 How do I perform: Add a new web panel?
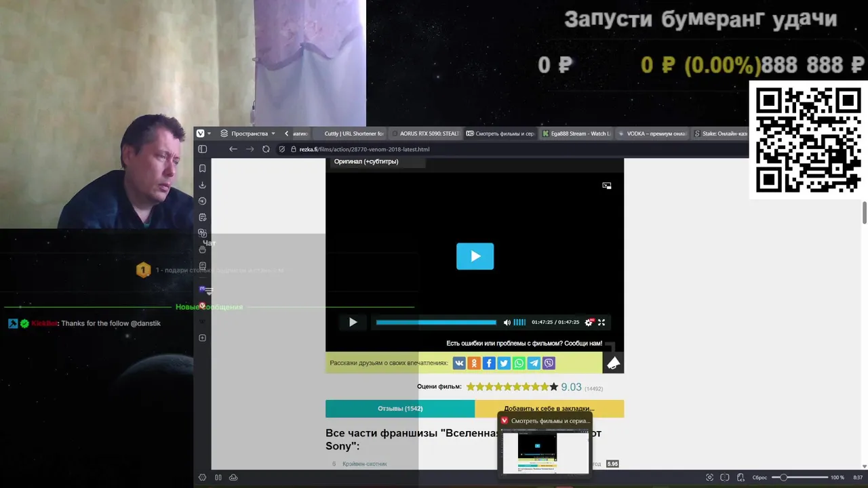click(x=202, y=338)
